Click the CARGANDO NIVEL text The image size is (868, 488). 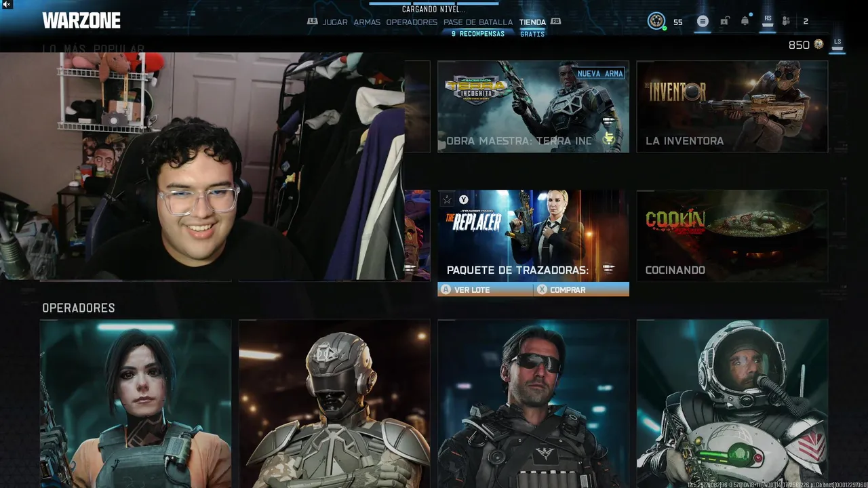[x=433, y=9]
